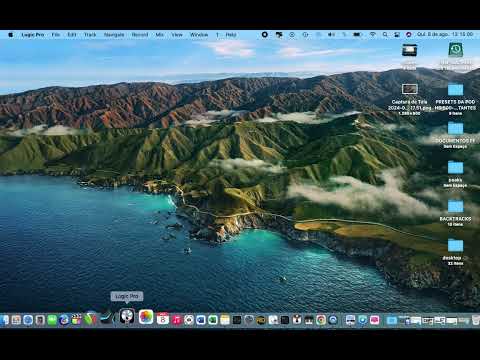Viewport: 480px width, 360px height.
Task: Open the Music app in the Dock
Action: click(x=176, y=320)
